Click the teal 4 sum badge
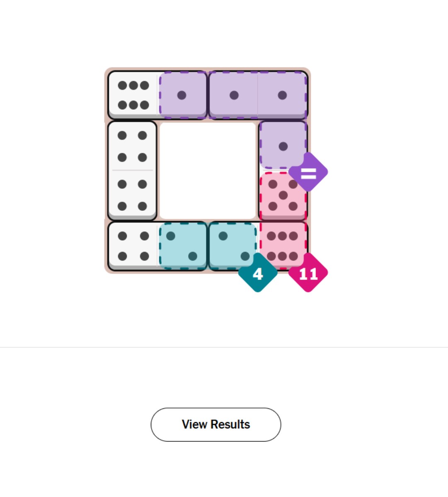Viewport: 448px width, 497px height. pyautogui.click(x=258, y=273)
